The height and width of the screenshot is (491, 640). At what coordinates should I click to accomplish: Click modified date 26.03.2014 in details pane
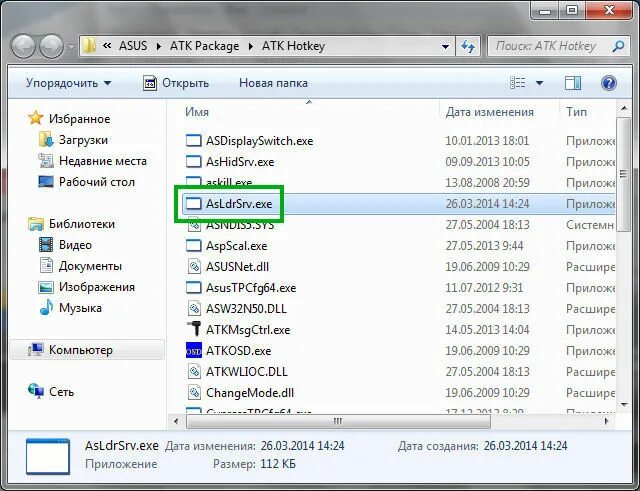[302, 446]
